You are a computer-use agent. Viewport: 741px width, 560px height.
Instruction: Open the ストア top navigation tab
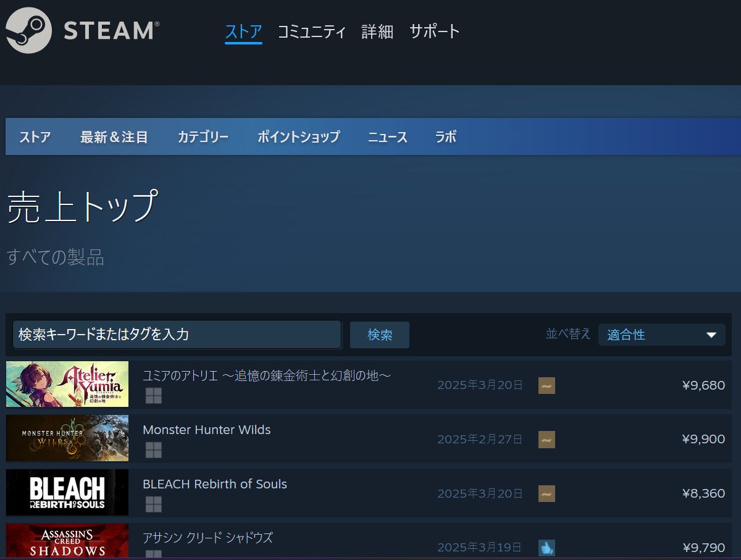click(x=243, y=31)
